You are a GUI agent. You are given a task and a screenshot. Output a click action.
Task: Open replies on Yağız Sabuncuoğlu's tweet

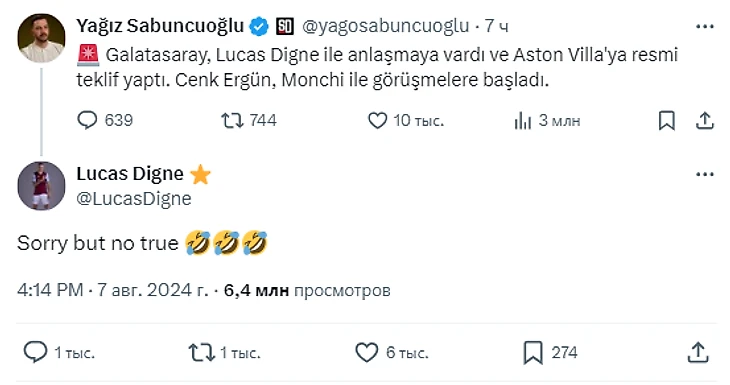click(105, 121)
